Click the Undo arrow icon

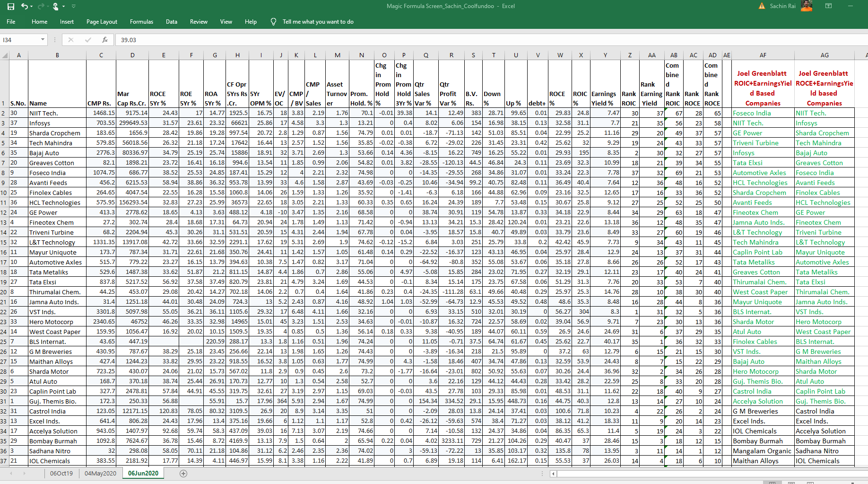(x=24, y=6)
